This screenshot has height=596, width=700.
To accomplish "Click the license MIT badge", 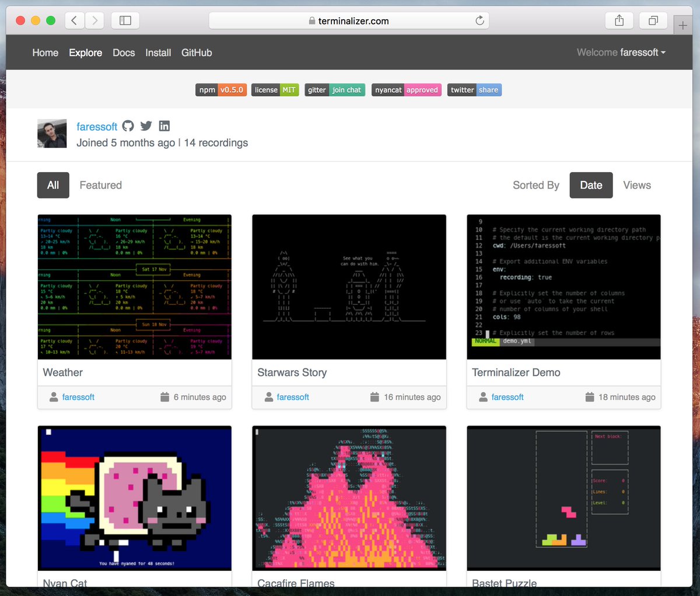I will (274, 90).
